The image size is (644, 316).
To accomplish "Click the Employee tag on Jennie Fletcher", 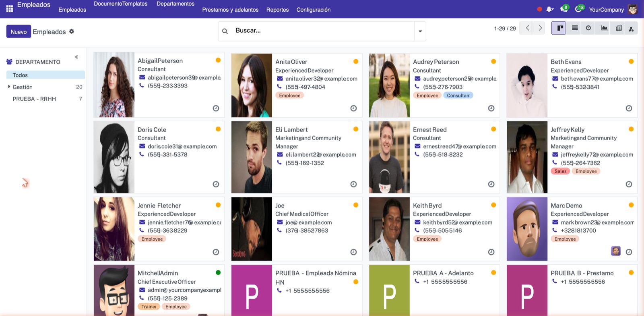I will tap(152, 239).
